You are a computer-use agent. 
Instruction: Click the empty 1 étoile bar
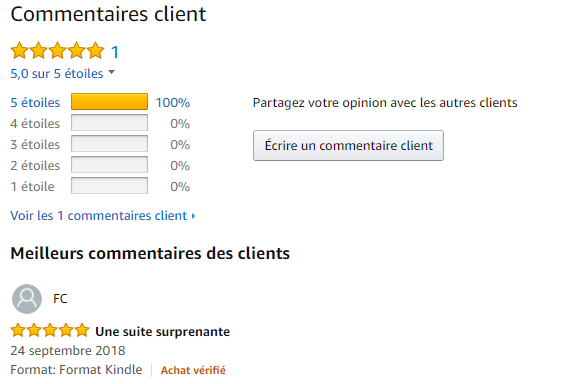point(109,185)
